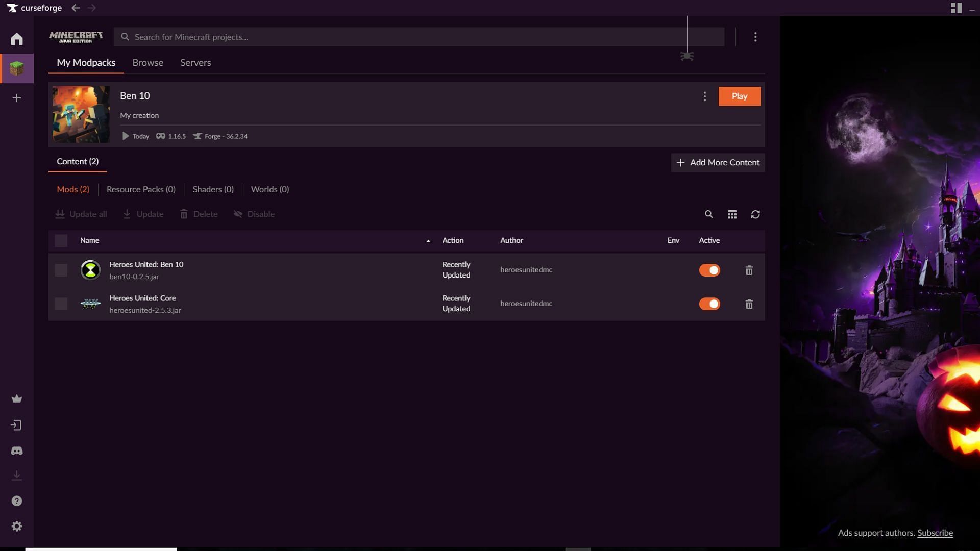Open the help question mark icon

point(17,501)
